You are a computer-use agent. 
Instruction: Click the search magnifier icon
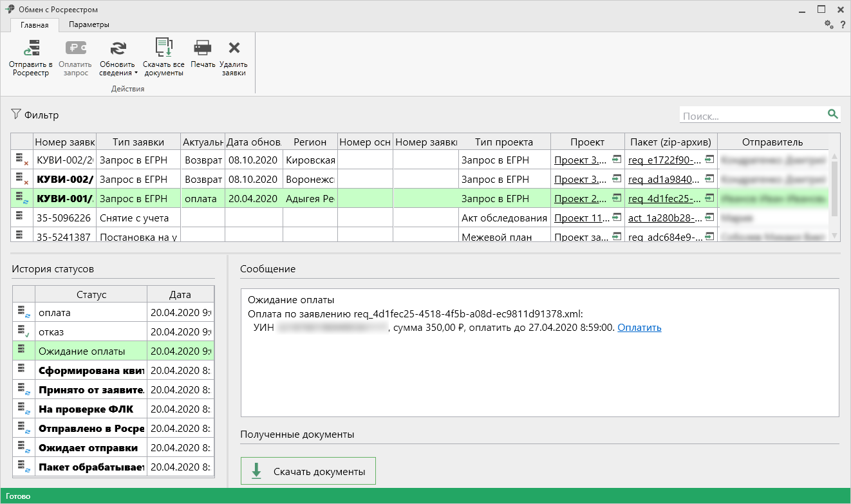click(833, 115)
